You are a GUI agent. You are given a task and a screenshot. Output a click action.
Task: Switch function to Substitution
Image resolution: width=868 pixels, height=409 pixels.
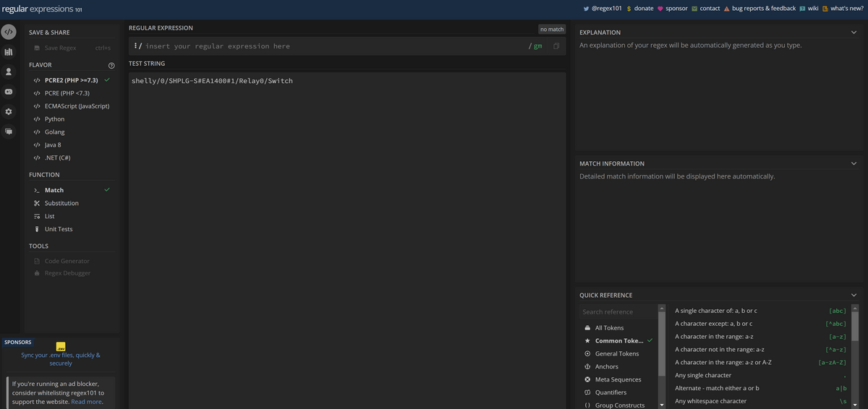(x=61, y=203)
